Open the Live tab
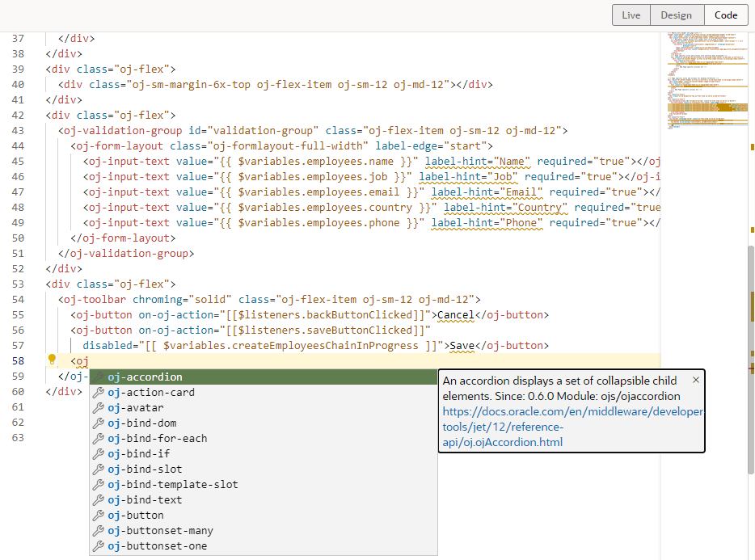Screen dimensions: 755x560 [x=631, y=15]
